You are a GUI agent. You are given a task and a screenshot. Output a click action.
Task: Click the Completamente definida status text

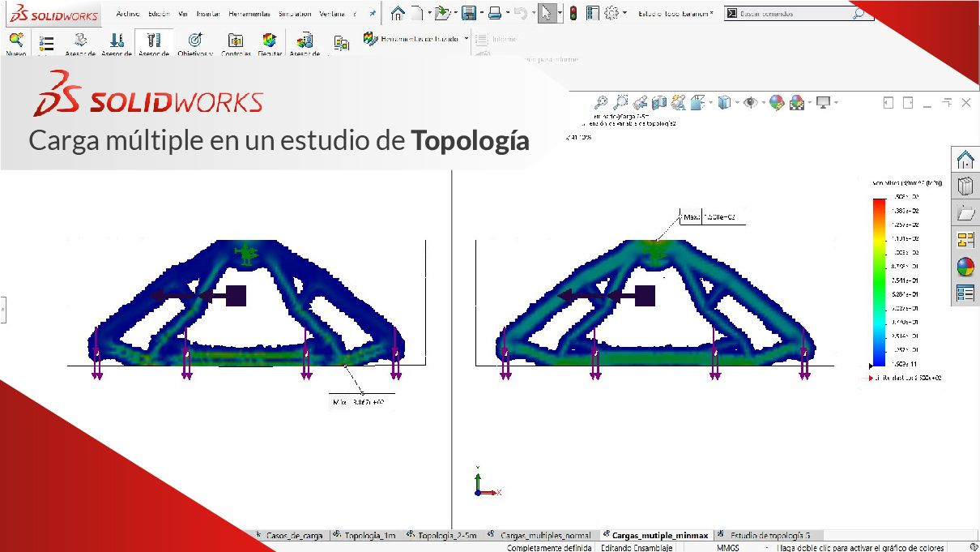pos(550,548)
